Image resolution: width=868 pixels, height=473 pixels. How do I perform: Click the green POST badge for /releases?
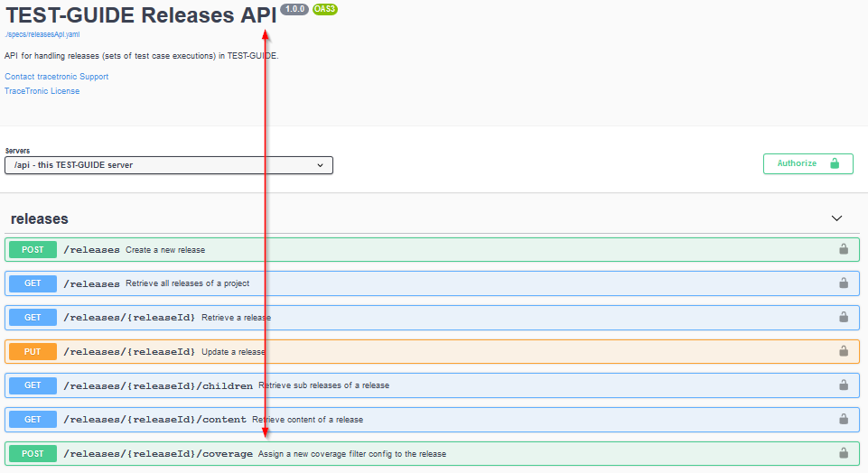(x=33, y=249)
